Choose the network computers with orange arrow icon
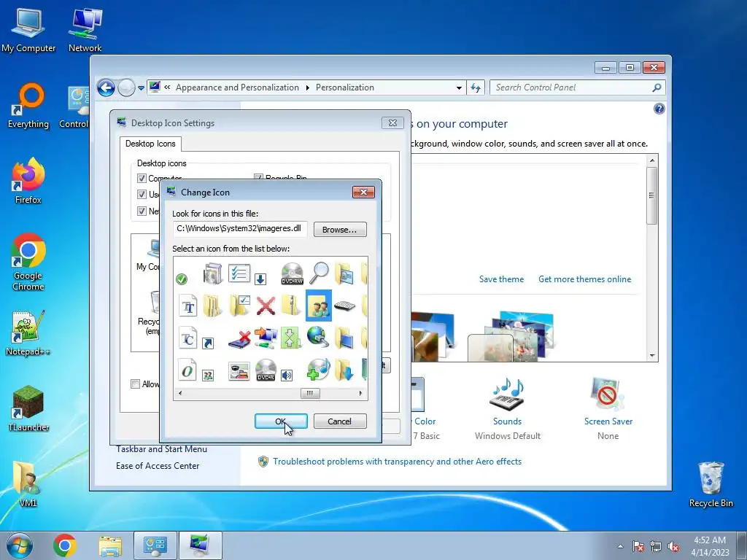 pos(266,338)
